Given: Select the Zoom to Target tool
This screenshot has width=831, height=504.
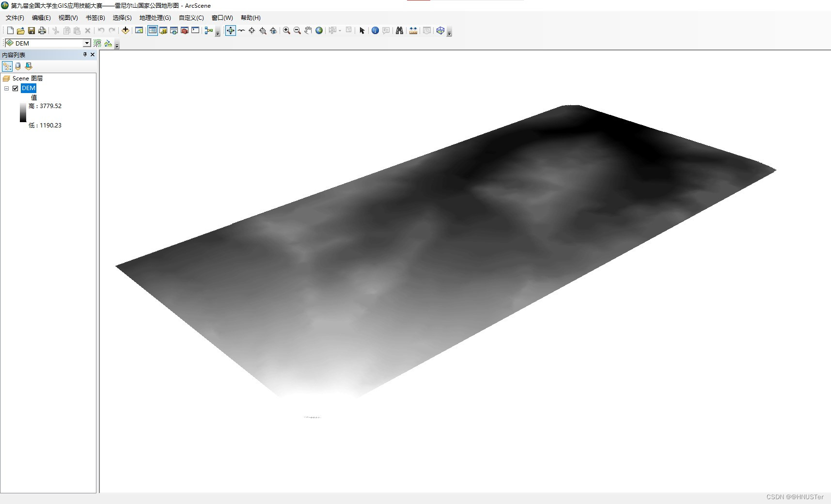Looking at the screenshot, I should 263,31.
